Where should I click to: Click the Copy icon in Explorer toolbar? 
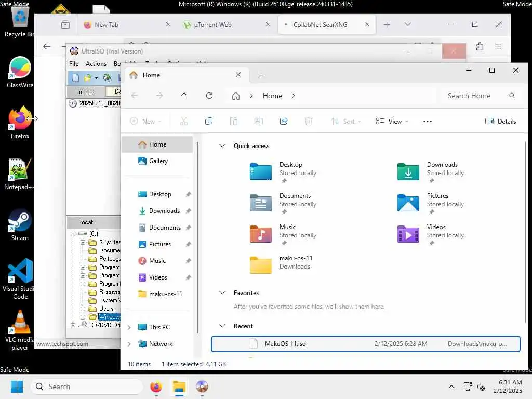209,121
